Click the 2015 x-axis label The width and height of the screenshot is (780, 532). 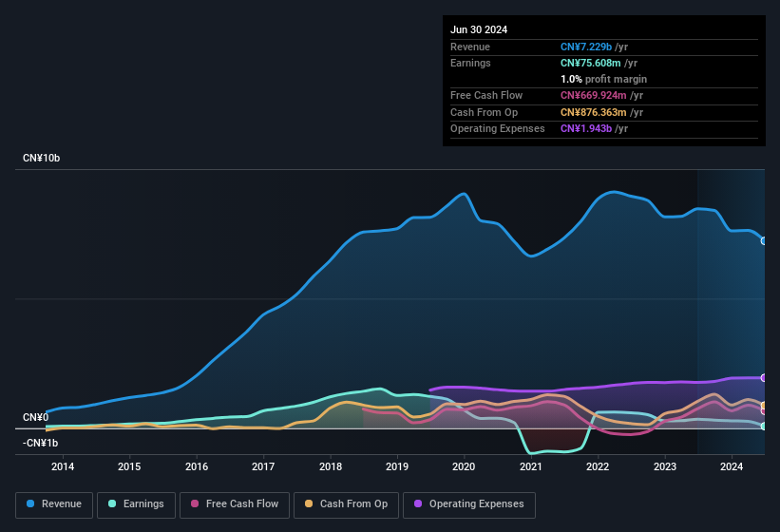point(129,466)
